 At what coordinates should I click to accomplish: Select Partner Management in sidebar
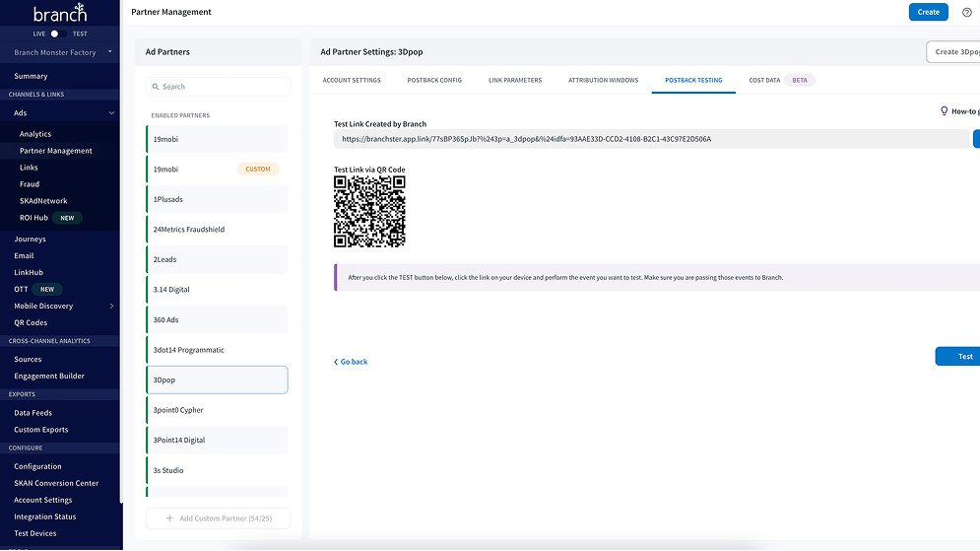tap(55, 151)
